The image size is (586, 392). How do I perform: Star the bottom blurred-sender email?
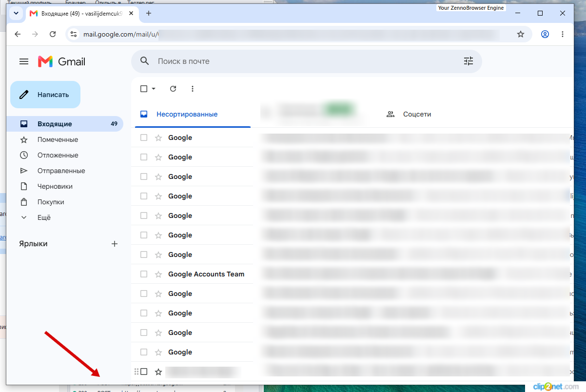(x=158, y=372)
